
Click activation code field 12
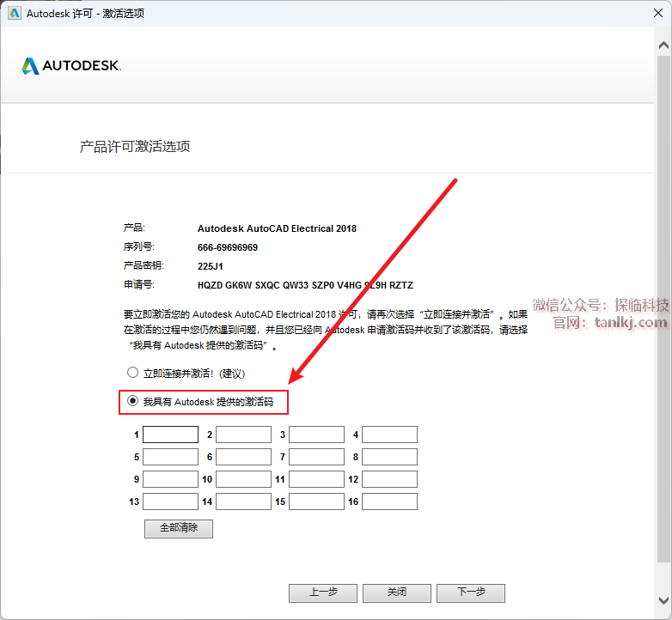coord(389,479)
